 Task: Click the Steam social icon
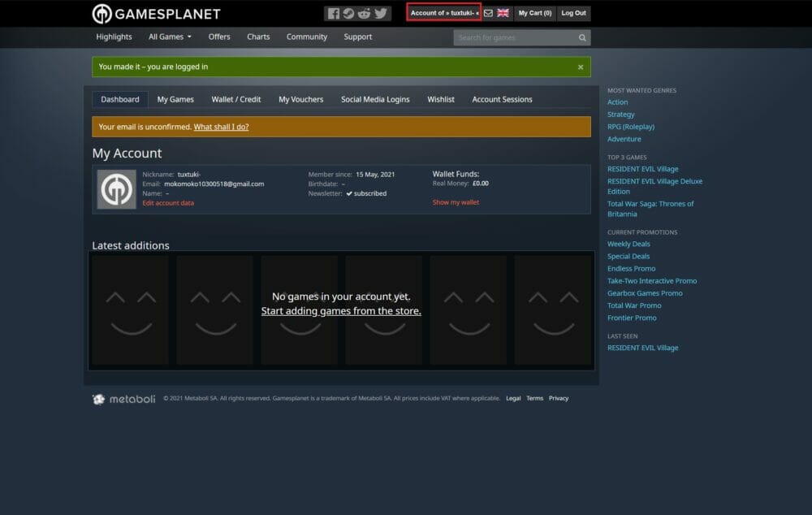click(x=348, y=13)
